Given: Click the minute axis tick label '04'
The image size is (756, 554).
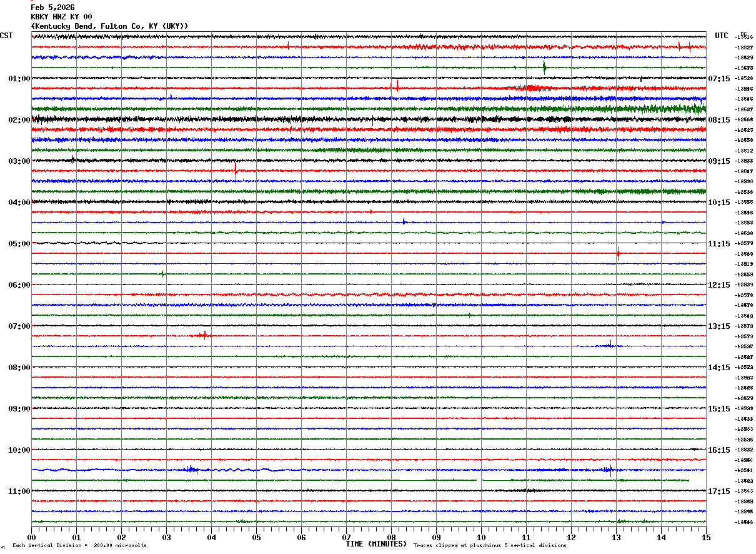Looking at the screenshot, I should click(211, 537).
